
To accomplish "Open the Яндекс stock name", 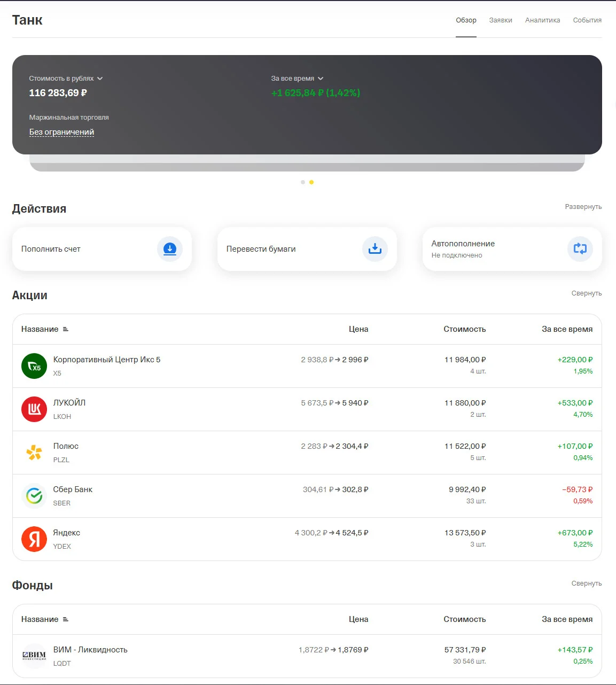I will click(x=67, y=533).
